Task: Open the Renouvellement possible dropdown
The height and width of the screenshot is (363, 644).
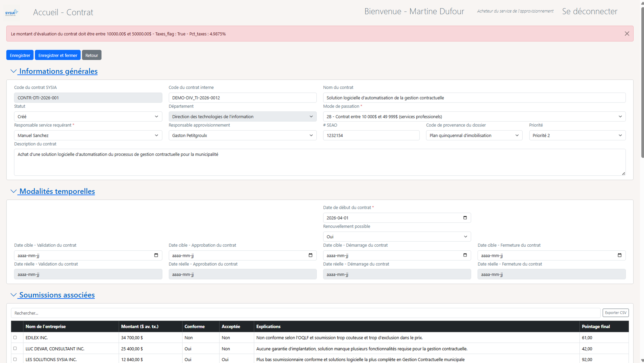Action: pos(397,237)
